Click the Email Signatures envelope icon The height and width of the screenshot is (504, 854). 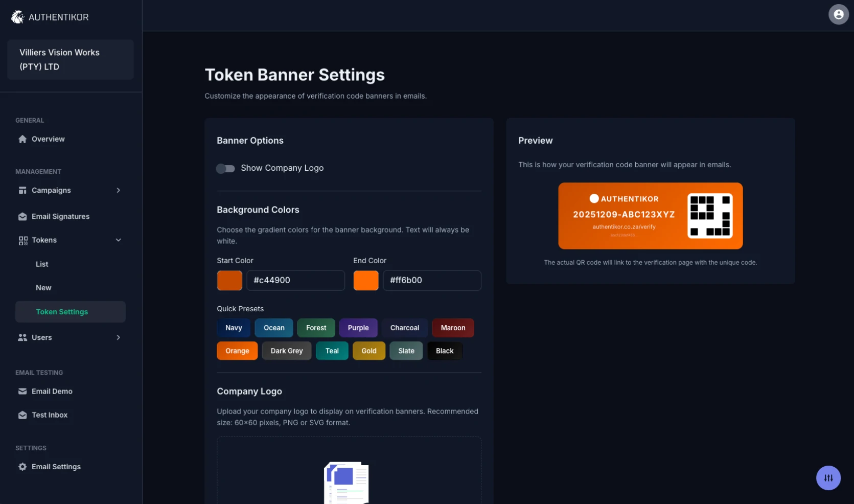(22, 216)
